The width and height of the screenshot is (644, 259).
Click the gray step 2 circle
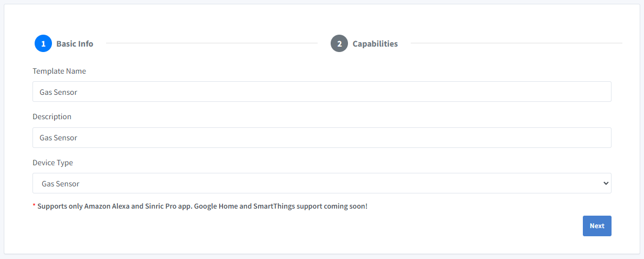pyautogui.click(x=339, y=44)
